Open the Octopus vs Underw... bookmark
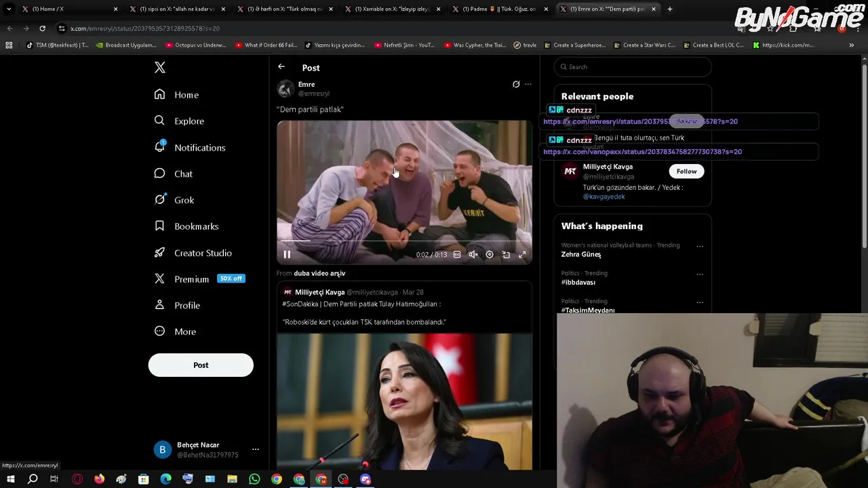This screenshot has height=488, width=868. click(196, 45)
